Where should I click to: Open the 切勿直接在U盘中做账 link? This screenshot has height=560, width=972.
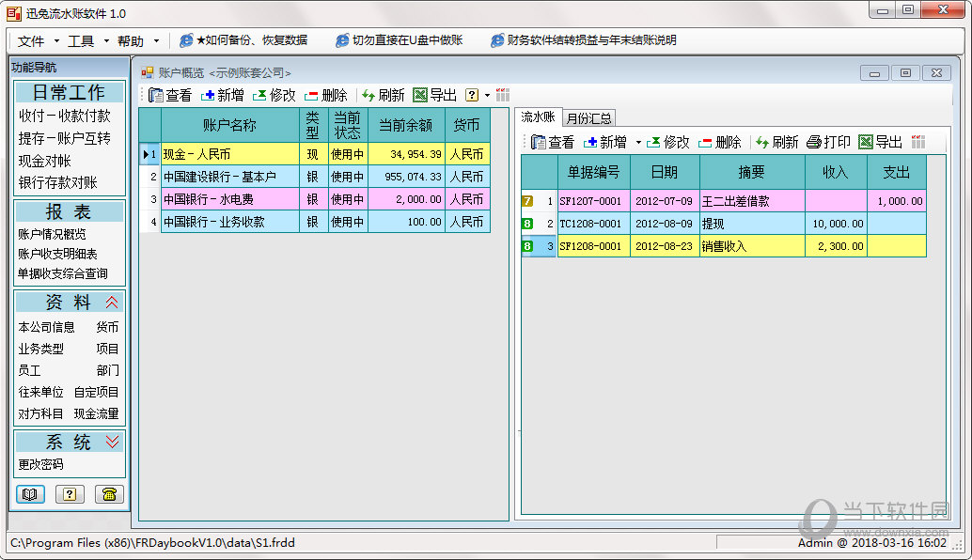point(400,40)
